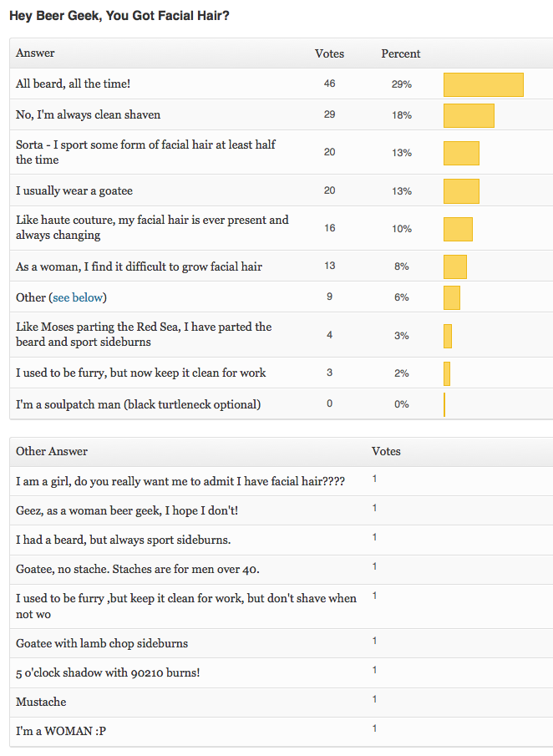The height and width of the screenshot is (756, 553).
Task: Click the Votes column header in results
Action: click(329, 53)
